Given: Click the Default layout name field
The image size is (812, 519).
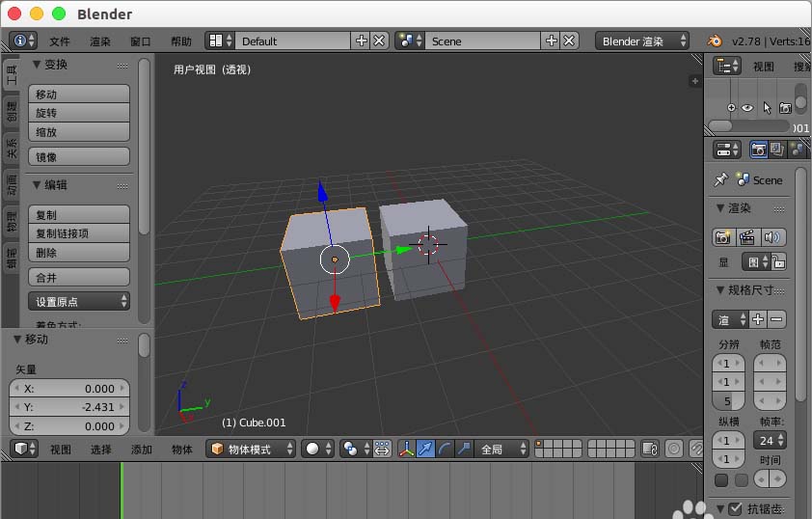Looking at the screenshot, I should pyautogui.click(x=292, y=41).
